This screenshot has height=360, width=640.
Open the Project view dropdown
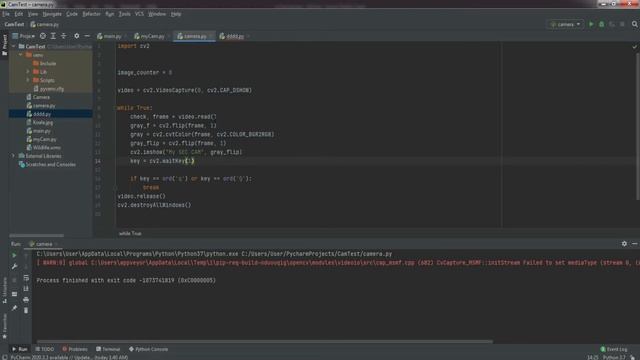[x=24, y=36]
